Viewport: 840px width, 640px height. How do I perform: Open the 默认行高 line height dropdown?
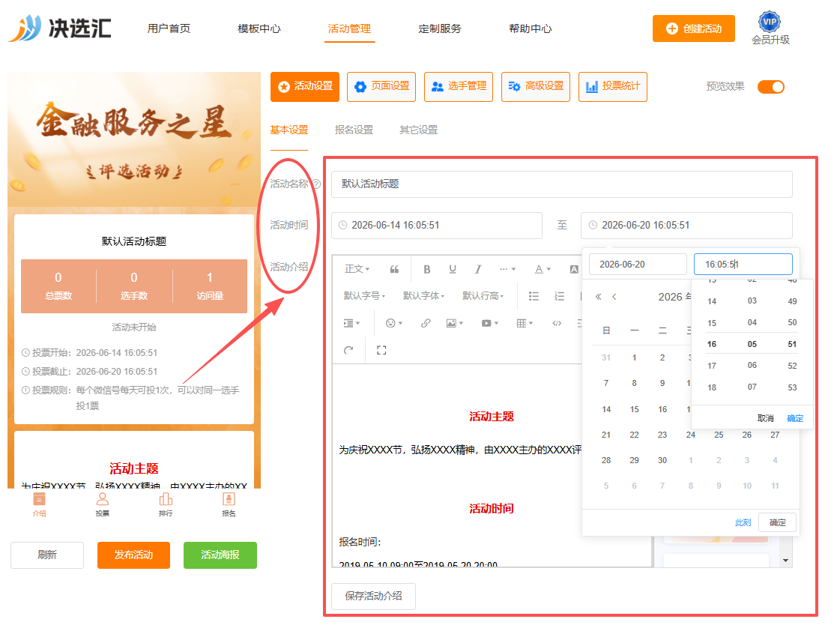tap(483, 295)
